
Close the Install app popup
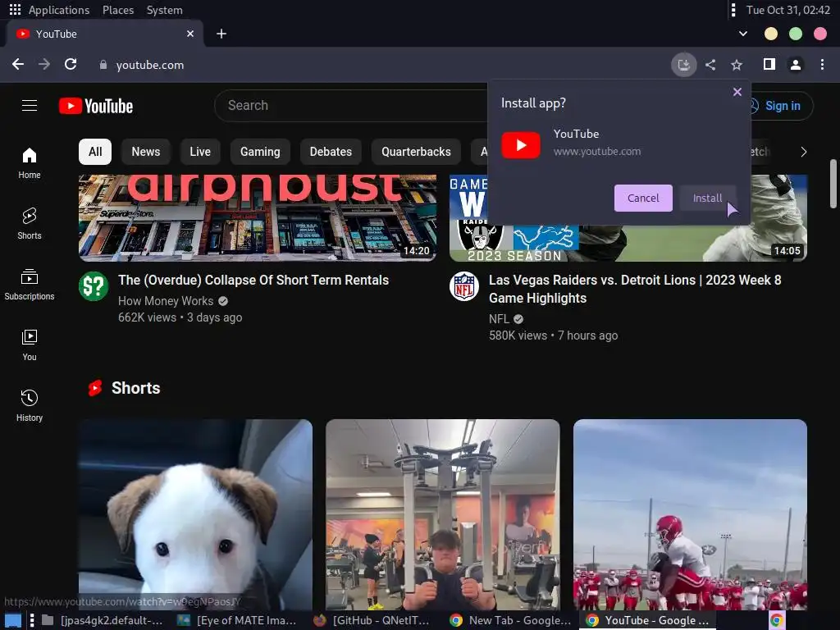tap(737, 92)
